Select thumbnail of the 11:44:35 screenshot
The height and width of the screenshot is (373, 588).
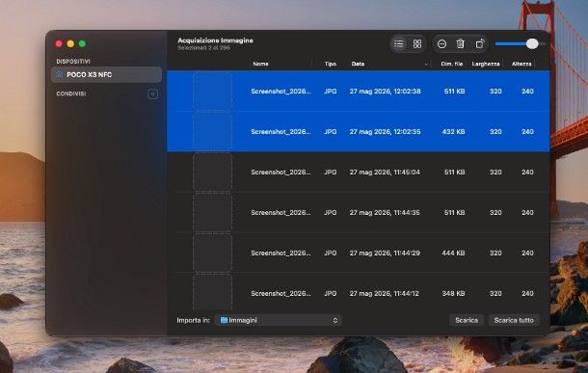click(213, 213)
